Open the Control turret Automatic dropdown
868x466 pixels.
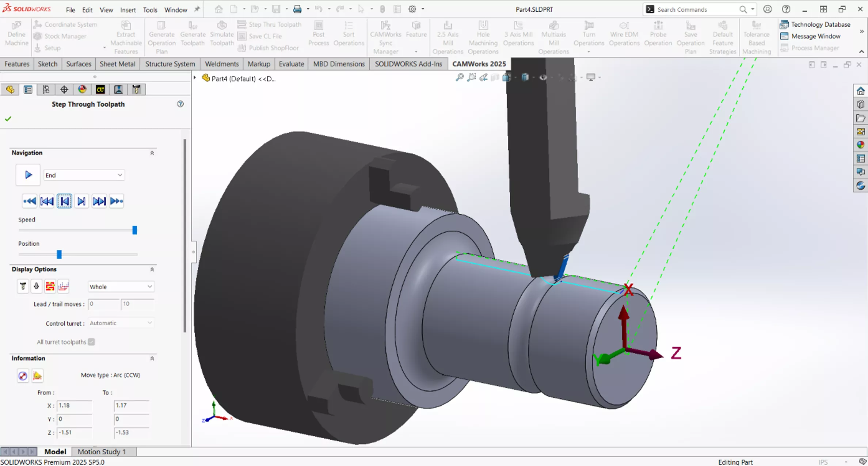[x=121, y=323]
